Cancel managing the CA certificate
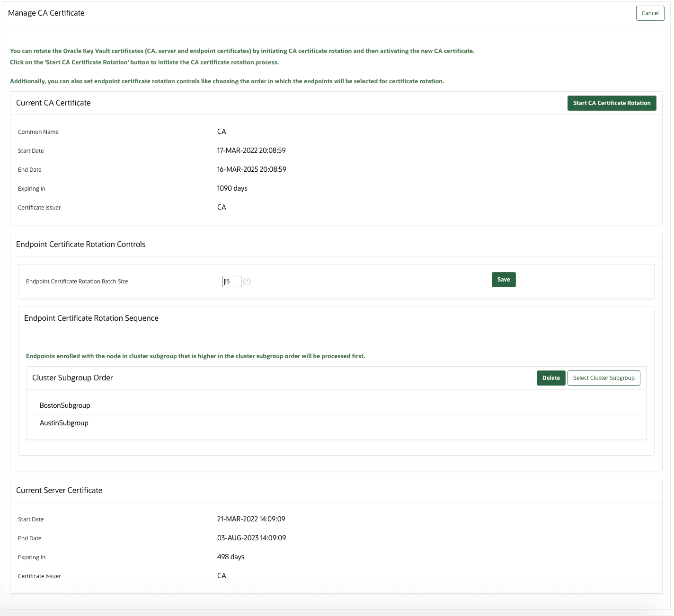This screenshot has height=616, width=674. click(x=650, y=13)
